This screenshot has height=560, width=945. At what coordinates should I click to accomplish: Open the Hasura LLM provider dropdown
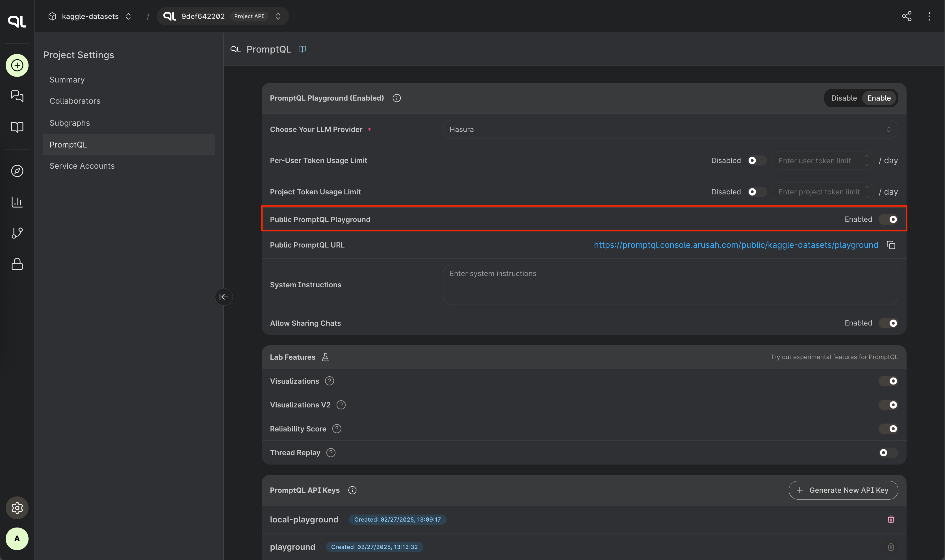670,129
